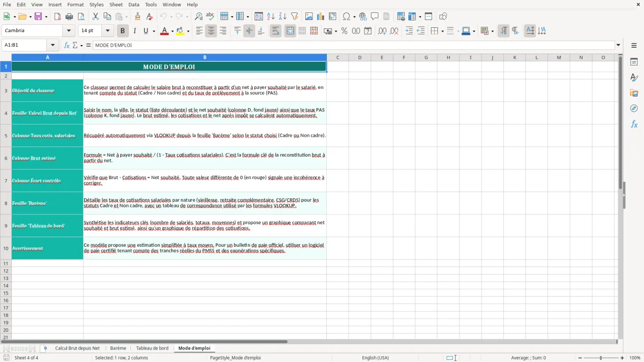This screenshot has height=362, width=644.
Task: Click English (USA) language in status bar
Action: coord(376,358)
